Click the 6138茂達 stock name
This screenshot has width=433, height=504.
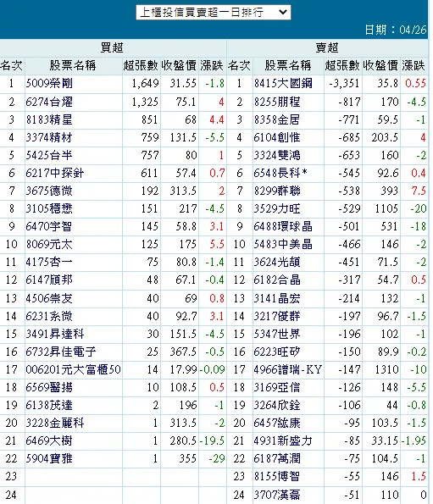(x=49, y=405)
